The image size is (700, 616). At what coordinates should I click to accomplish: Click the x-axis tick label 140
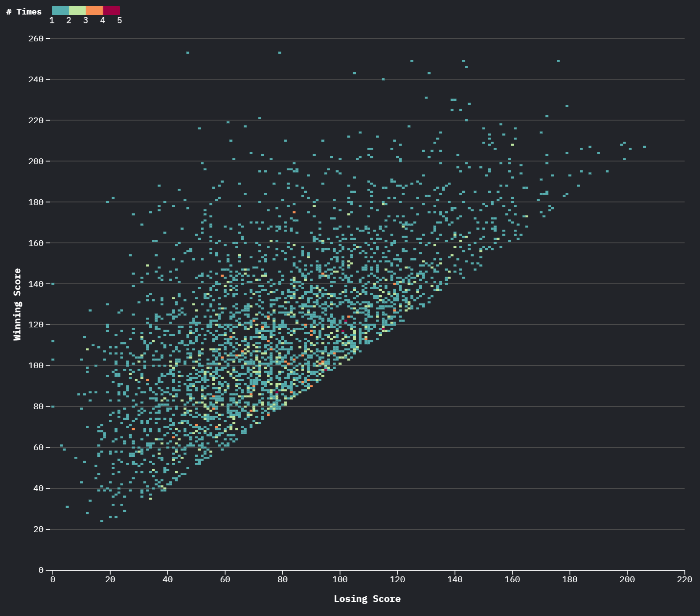[455, 579]
